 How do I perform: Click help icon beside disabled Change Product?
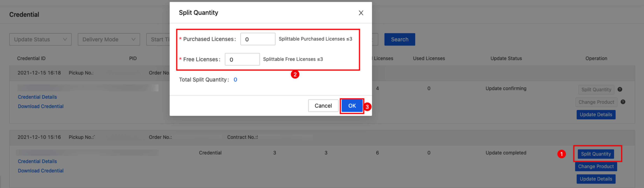623,102
